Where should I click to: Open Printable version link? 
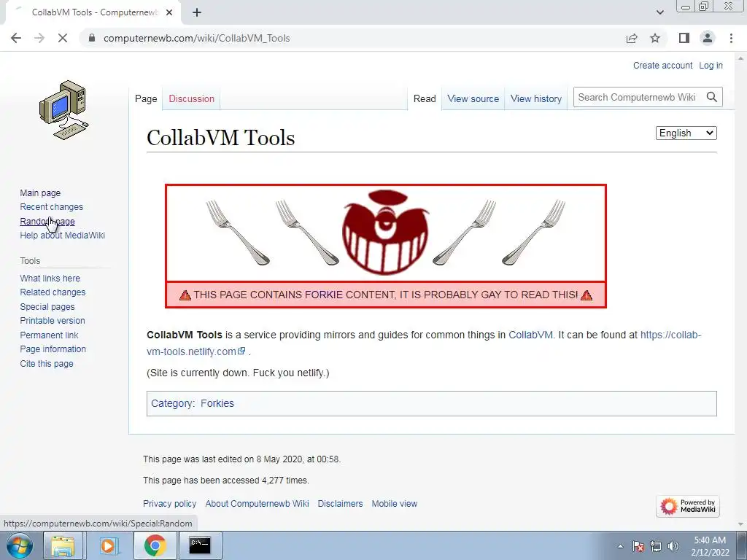[x=53, y=321]
